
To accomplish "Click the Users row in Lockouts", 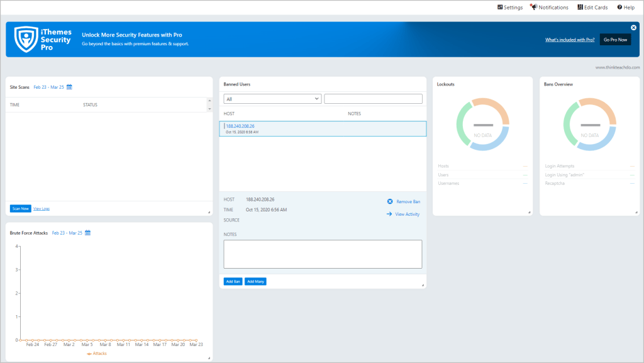I will [x=482, y=175].
